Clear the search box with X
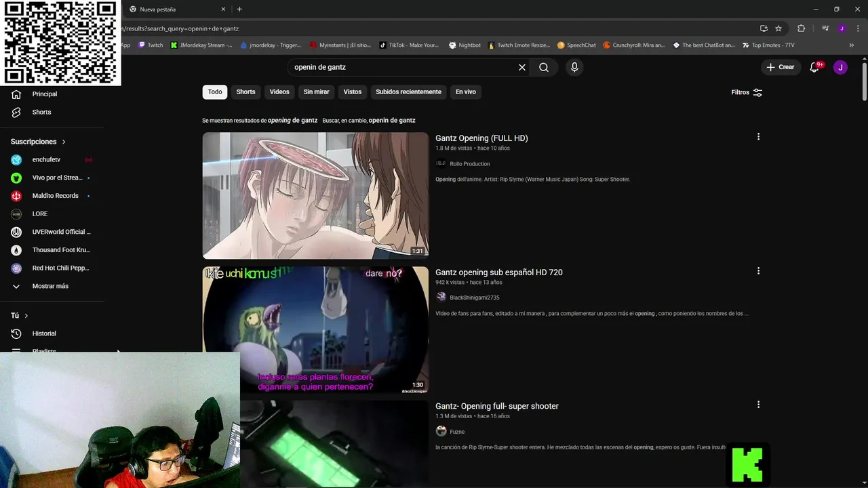 522,67
